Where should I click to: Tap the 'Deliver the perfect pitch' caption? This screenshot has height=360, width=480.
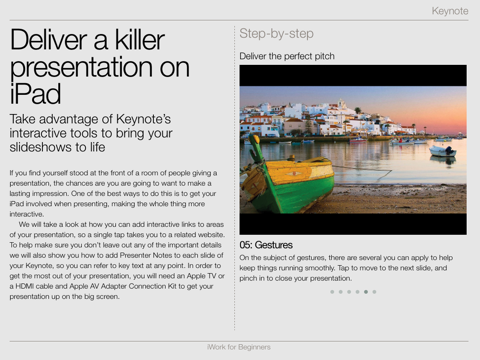pos(287,56)
